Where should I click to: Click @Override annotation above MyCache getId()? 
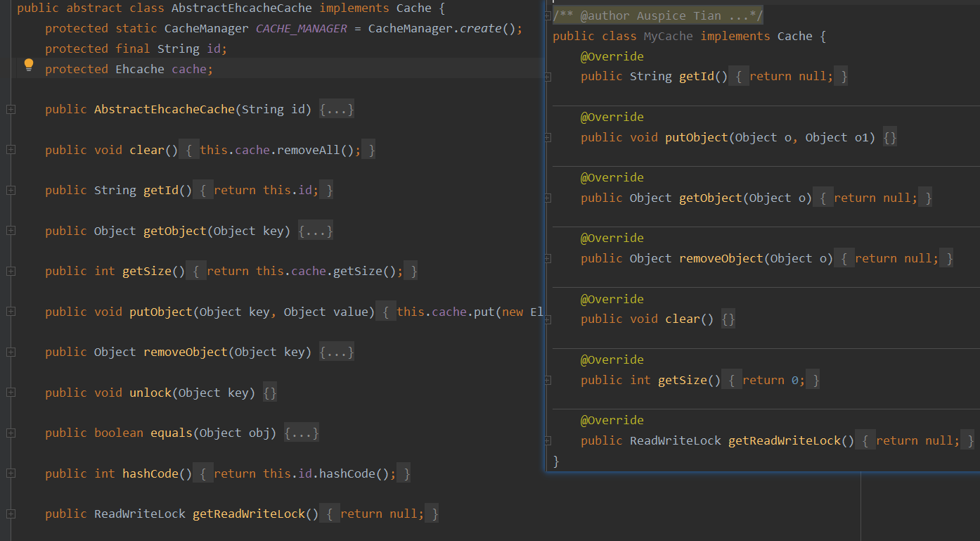612,56
